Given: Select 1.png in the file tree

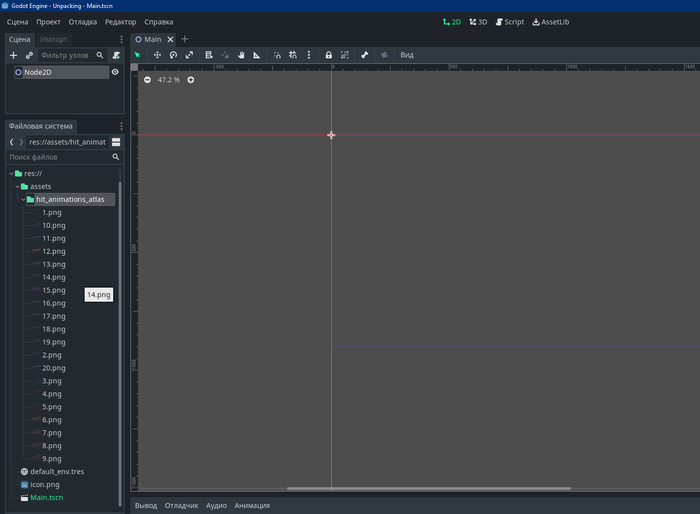Looking at the screenshot, I should coord(52,213).
